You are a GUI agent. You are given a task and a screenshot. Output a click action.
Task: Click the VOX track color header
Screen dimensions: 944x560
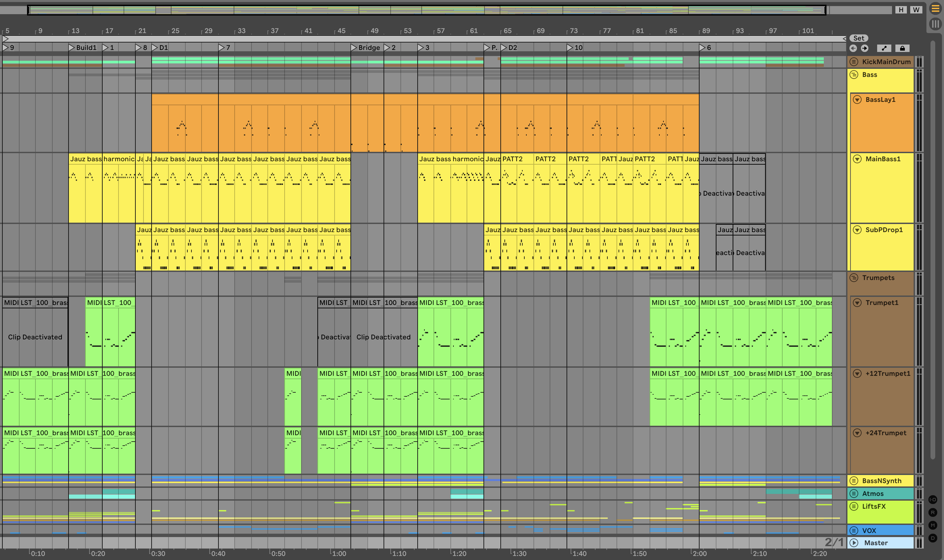tap(880, 531)
